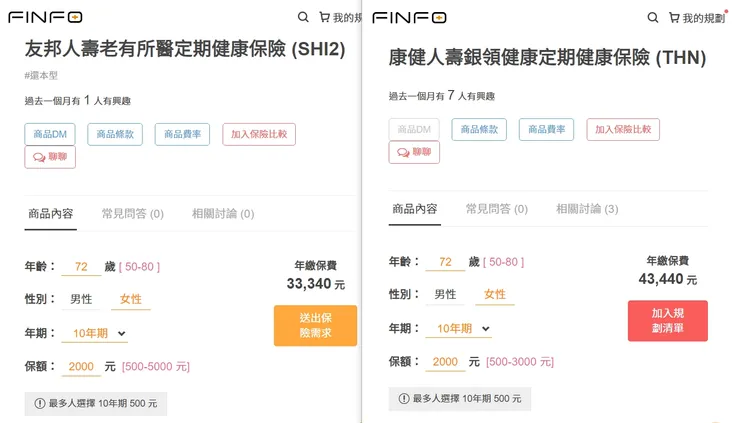Open the shopping cart icon in left panel
The width and height of the screenshot is (740, 423).
324,17
